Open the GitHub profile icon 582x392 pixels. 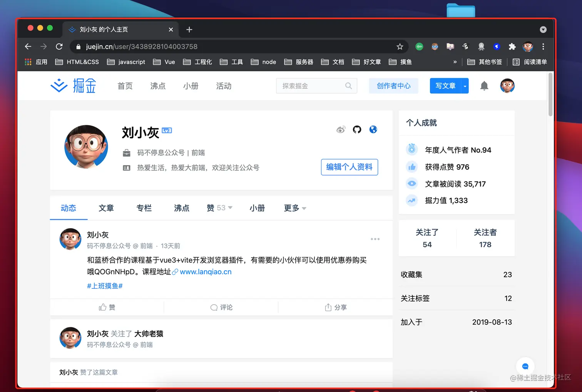(x=357, y=129)
